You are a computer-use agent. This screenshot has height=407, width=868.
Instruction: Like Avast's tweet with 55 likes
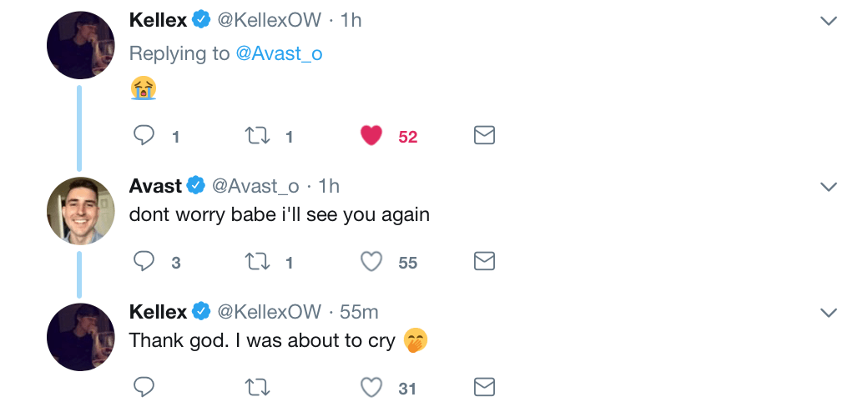371,262
